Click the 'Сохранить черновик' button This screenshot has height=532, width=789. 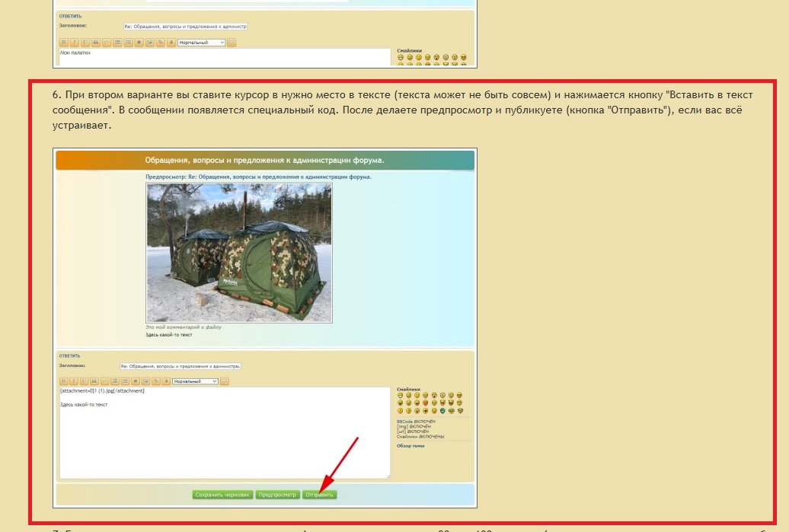pyautogui.click(x=222, y=495)
